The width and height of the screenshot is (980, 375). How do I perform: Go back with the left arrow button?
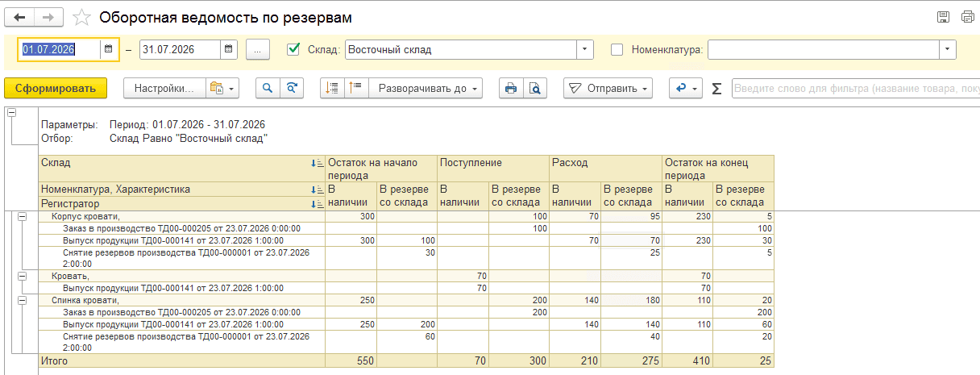click(x=21, y=17)
